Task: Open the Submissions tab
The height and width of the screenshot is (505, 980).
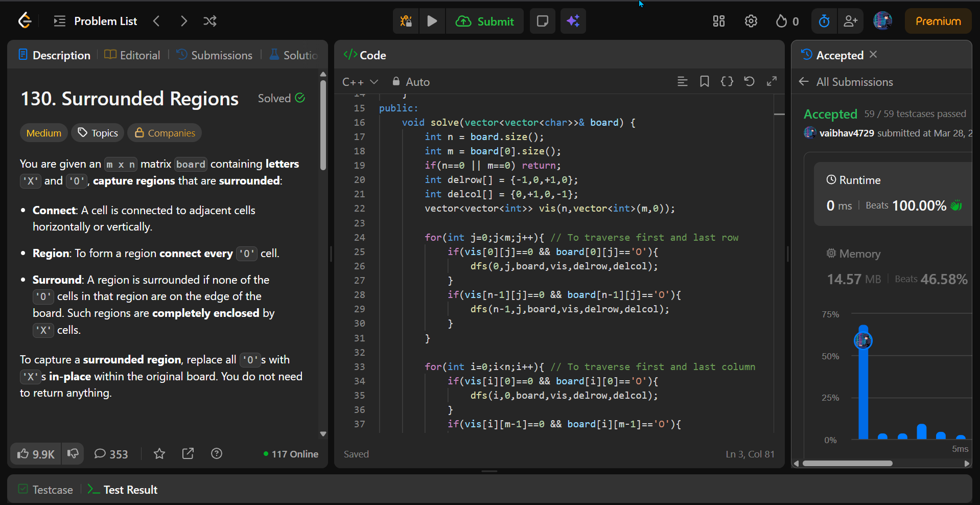Action: [215, 55]
